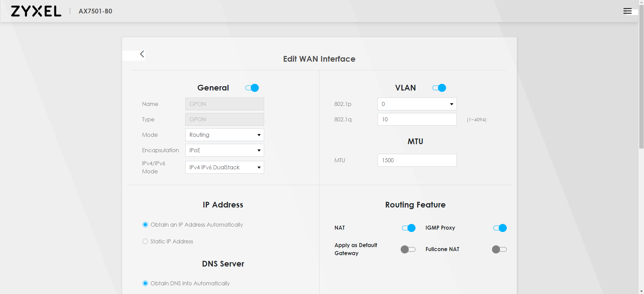Click the disabled Name field

coord(225,104)
